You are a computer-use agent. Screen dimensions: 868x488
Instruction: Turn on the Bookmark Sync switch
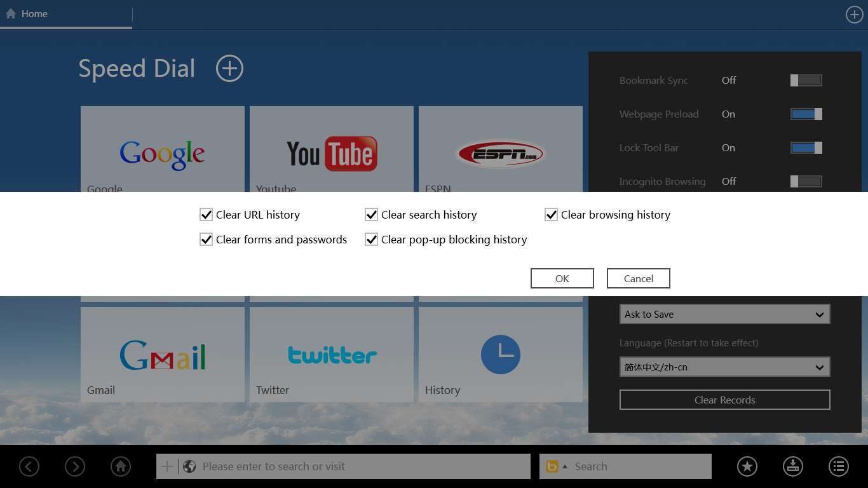coord(806,80)
